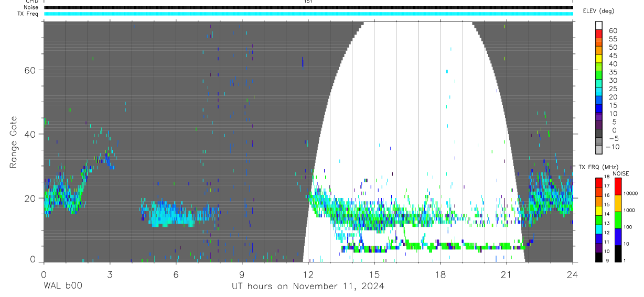This screenshot has height=297, width=644.
Task: Click UT hours axis tick label '21'
Action: coord(507,274)
